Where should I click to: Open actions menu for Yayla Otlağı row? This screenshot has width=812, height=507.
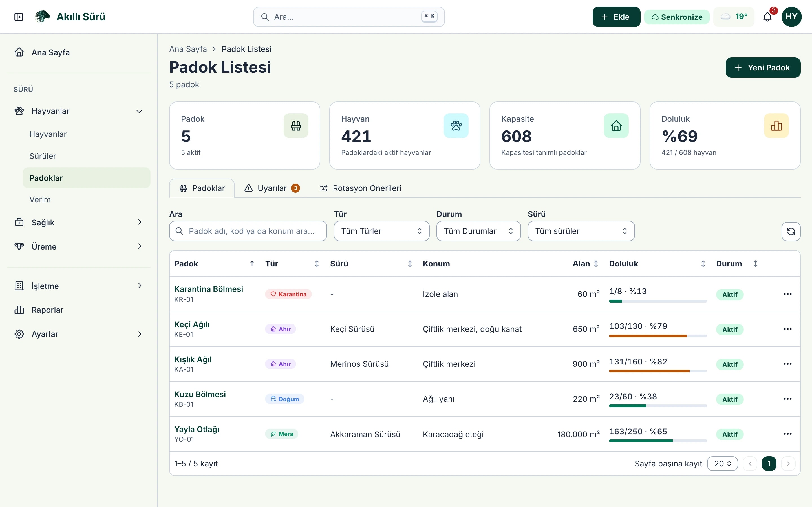[787, 434]
